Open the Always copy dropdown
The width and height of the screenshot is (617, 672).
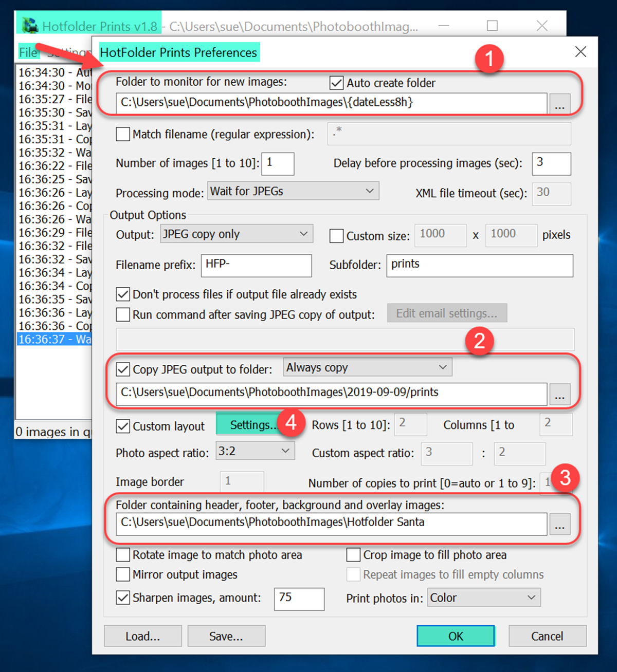coord(368,367)
